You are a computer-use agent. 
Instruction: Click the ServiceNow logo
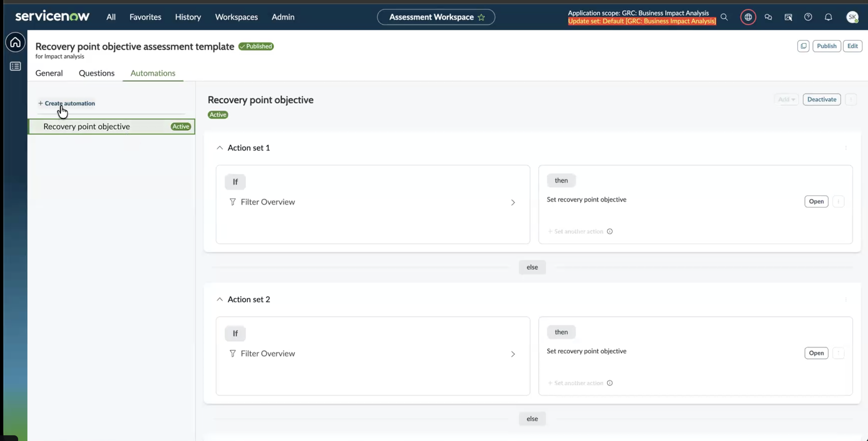tap(52, 16)
